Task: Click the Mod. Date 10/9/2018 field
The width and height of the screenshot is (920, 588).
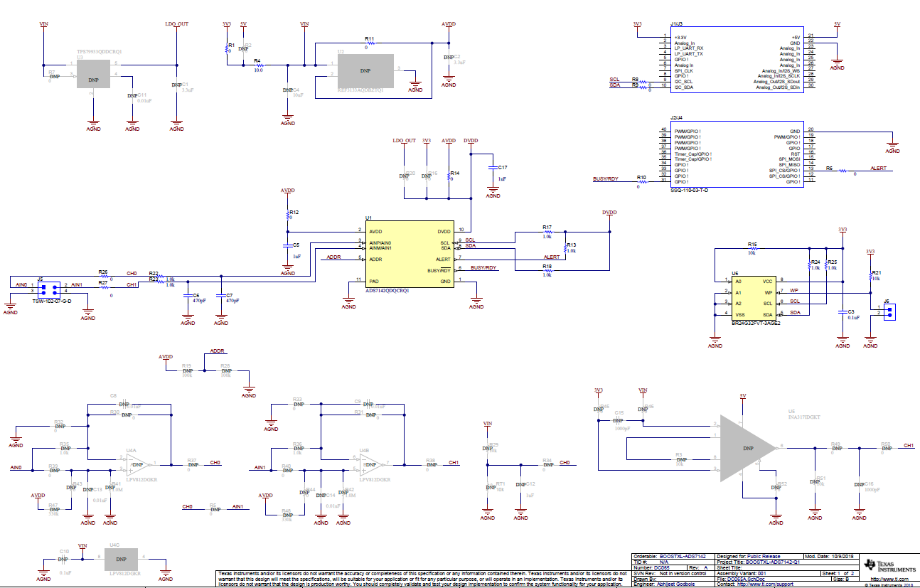Action: point(831,556)
